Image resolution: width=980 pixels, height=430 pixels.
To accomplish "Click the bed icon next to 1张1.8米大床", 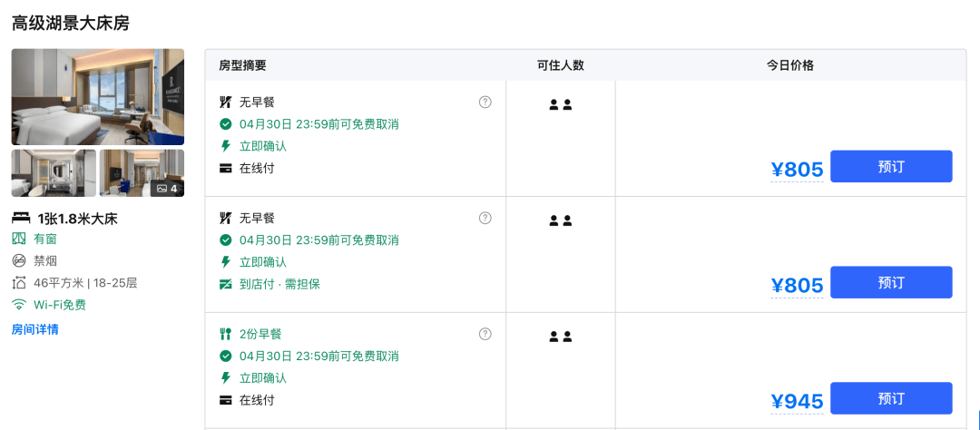I will click(21, 218).
